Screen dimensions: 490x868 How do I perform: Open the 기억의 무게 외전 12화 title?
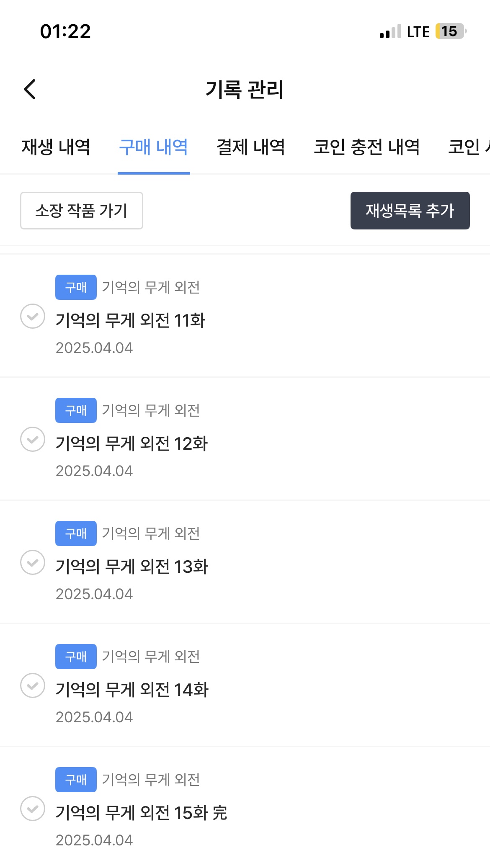[132, 443]
